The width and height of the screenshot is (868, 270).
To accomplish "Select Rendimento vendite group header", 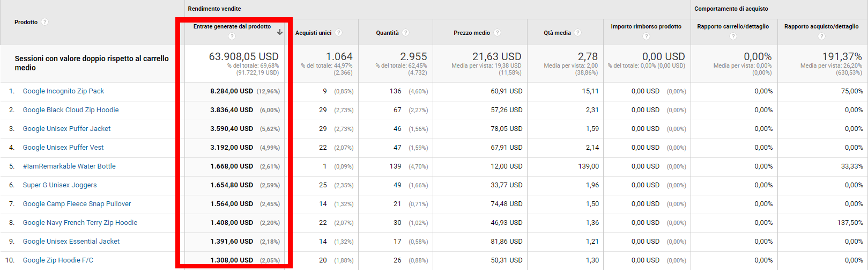I will pos(214,9).
